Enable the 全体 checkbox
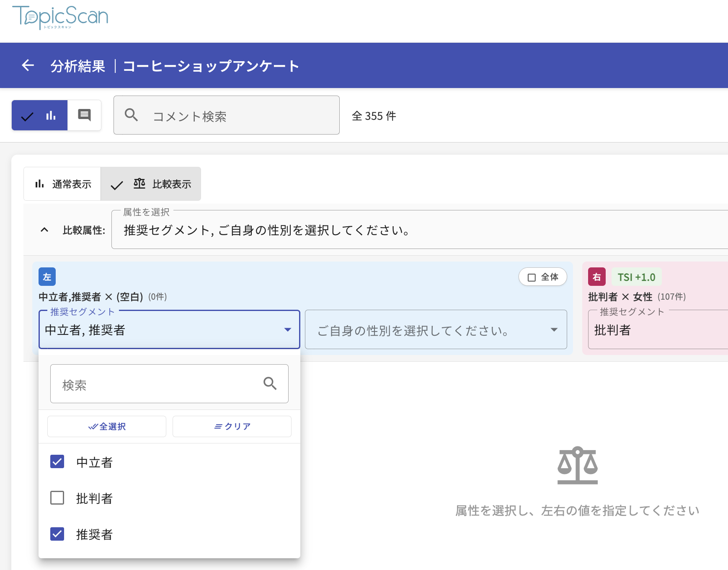The height and width of the screenshot is (570, 728). pos(532,277)
